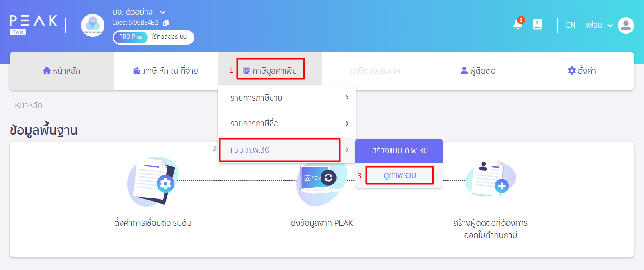Select รายการภาษีซื้อ menu item
The width and height of the screenshot is (644, 270).
pyautogui.click(x=287, y=124)
